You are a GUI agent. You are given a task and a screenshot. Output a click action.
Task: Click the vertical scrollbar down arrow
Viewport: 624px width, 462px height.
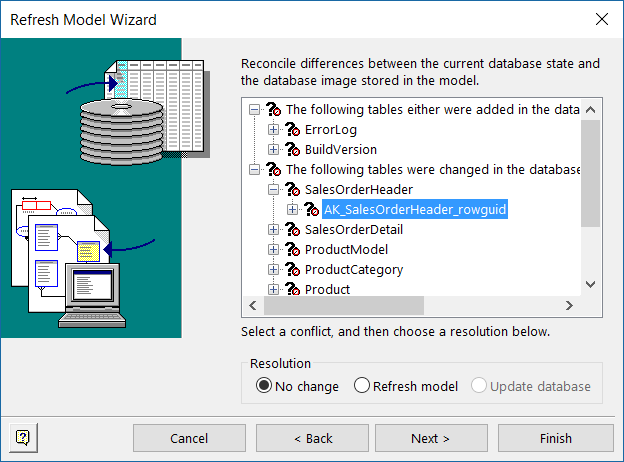click(590, 285)
